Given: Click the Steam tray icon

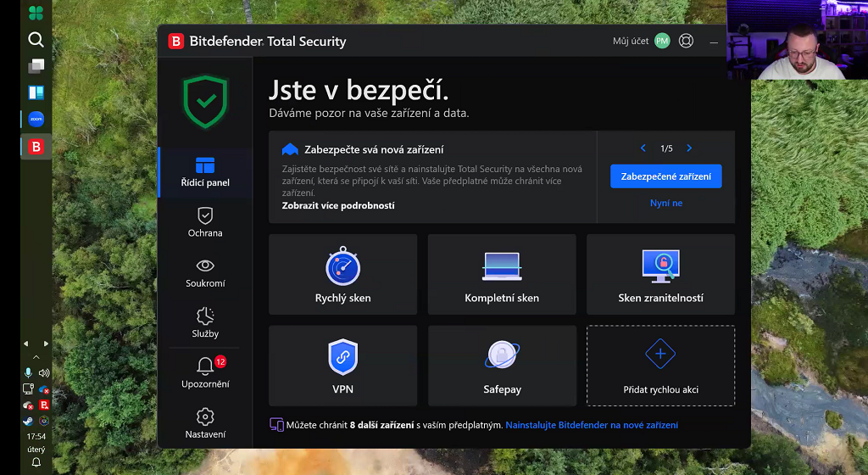Looking at the screenshot, I should pos(28,422).
